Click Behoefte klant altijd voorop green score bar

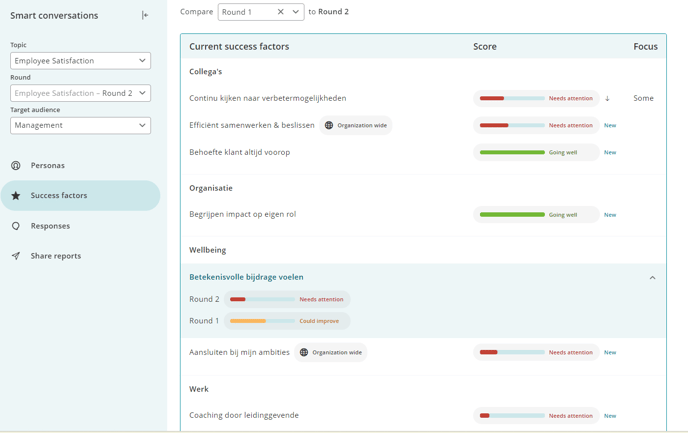pos(512,152)
